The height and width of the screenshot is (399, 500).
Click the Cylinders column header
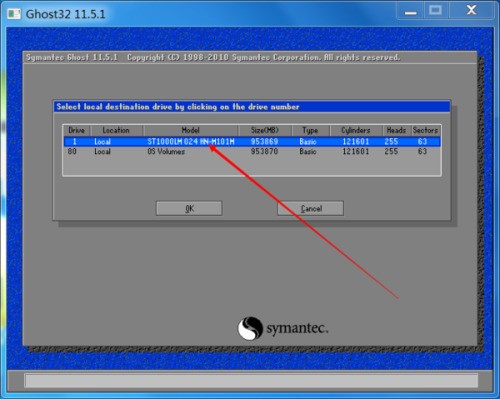click(356, 130)
